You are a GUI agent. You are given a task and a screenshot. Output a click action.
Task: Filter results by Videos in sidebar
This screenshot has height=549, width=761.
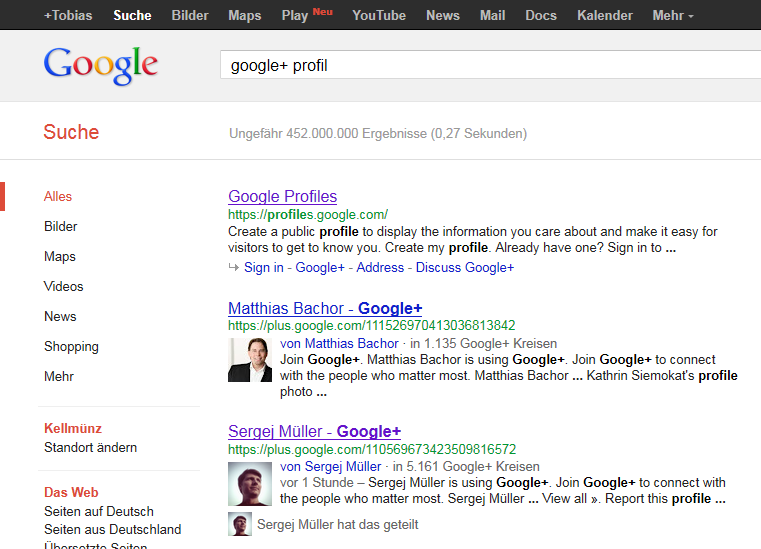click(x=64, y=286)
